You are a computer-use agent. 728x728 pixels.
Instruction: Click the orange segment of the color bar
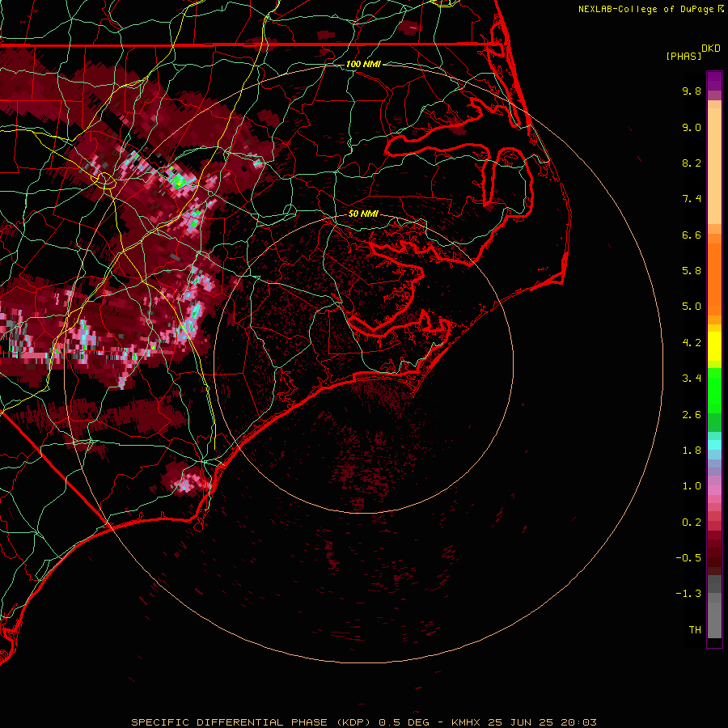pyautogui.click(x=714, y=278)
